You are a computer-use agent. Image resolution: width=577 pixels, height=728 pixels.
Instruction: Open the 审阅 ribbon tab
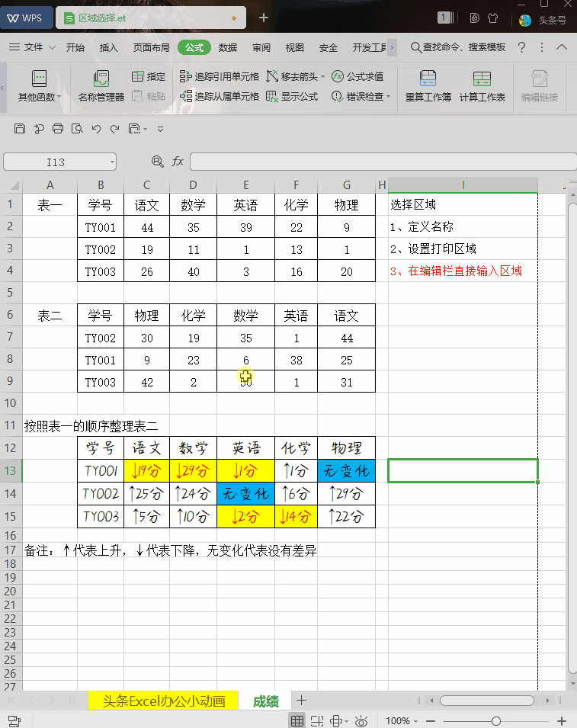[x=261, y=47]
